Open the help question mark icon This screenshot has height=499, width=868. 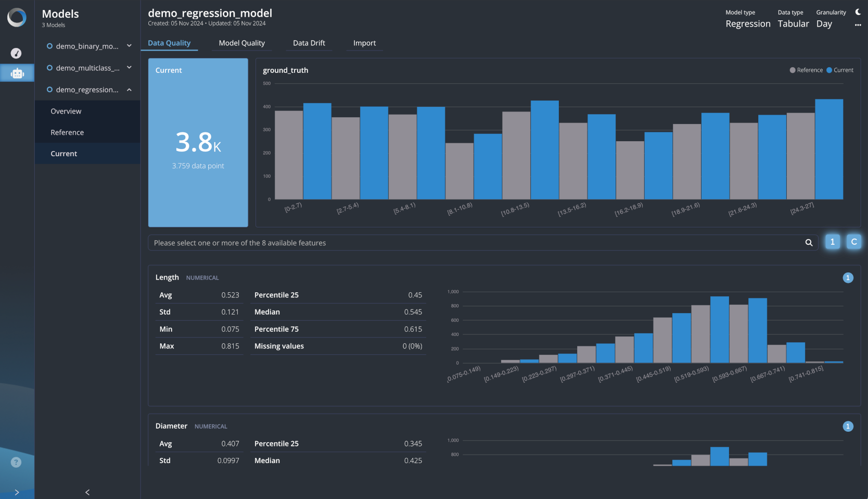click(16, 462)
